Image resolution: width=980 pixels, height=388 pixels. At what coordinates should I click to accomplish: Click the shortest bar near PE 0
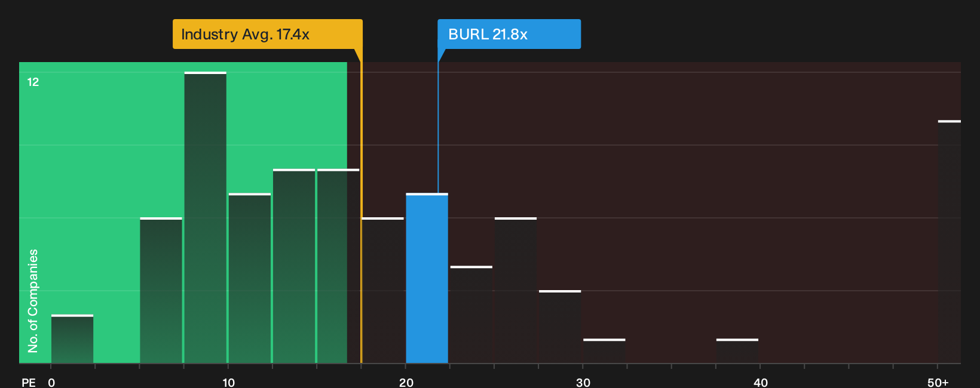72,339
